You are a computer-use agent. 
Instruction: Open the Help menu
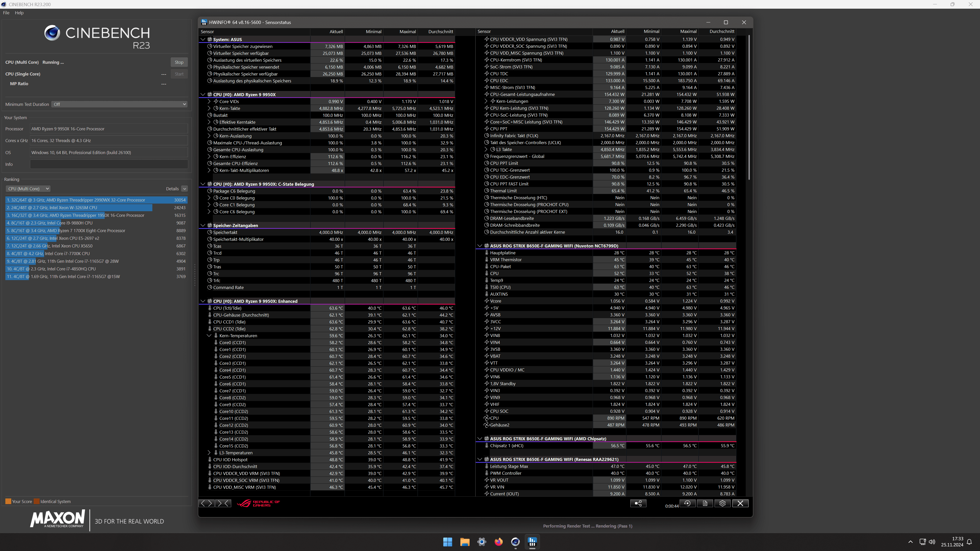[19, 12]
